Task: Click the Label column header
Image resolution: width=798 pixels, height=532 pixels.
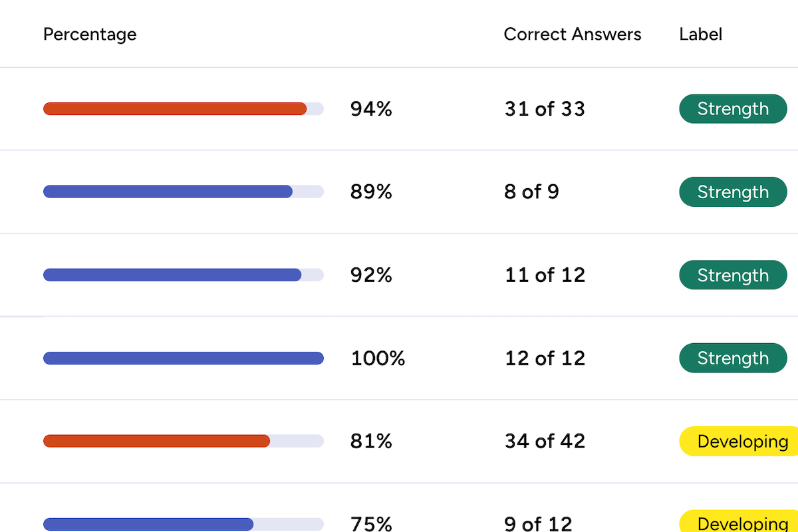Action: [x=700, y=35]
